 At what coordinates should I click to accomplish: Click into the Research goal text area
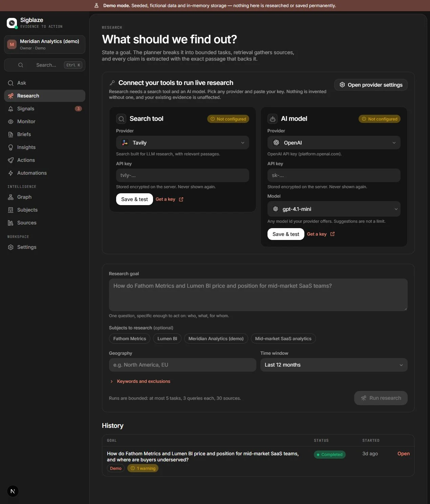[258, 295]
